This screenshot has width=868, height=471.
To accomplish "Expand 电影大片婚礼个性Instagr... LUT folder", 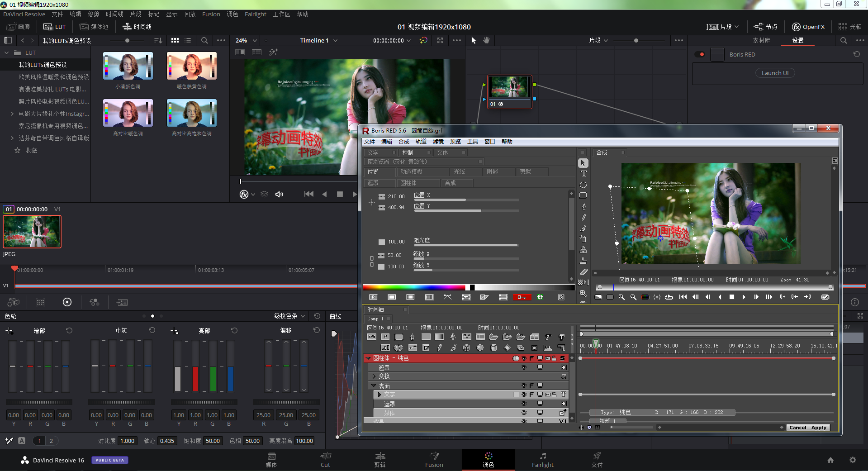I will 12,114.
